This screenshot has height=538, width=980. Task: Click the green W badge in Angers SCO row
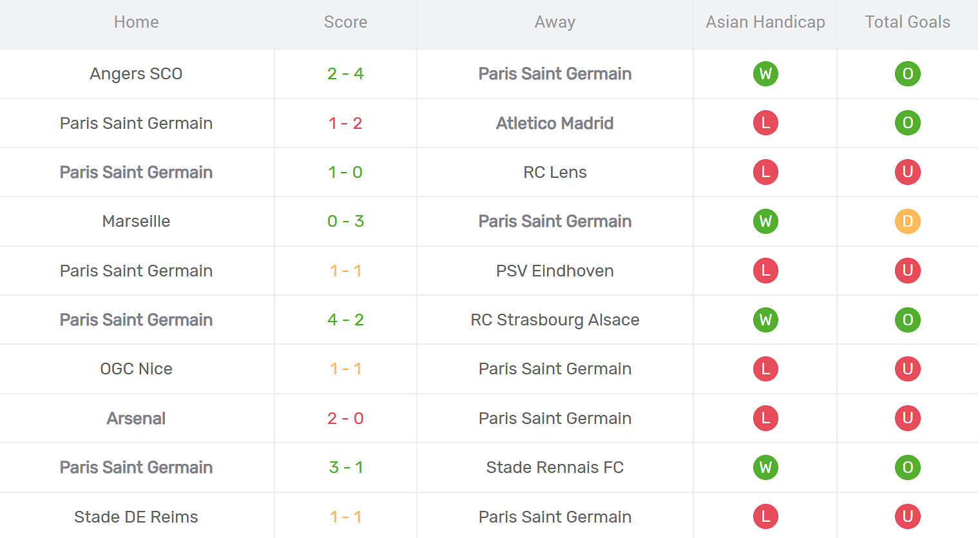click(765, 73)
